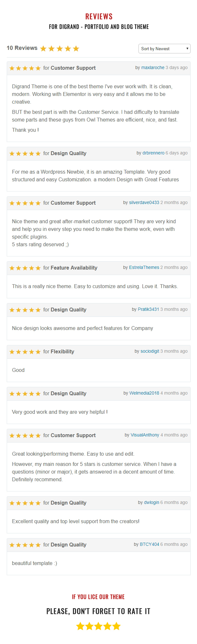Click the star rating on maxlaroche's review
This screenshot has width=197, height=644.
click(25, 68)
